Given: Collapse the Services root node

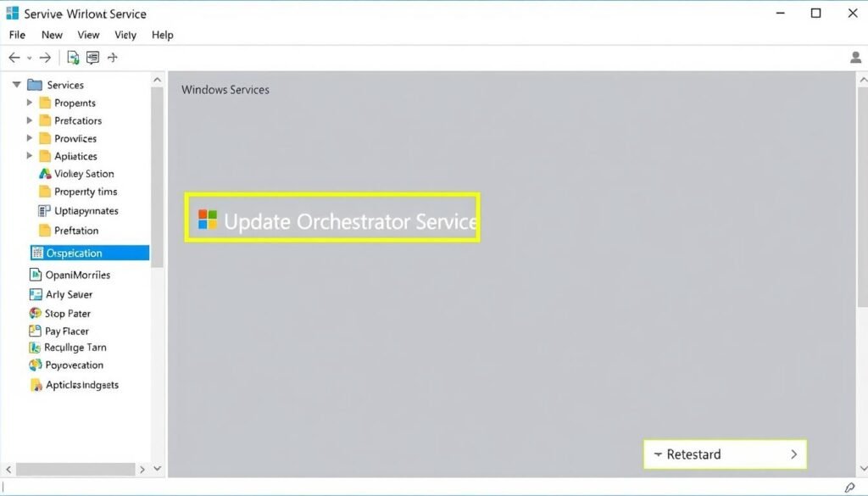Looking at the screenshot, I should (x=17, y=85).
